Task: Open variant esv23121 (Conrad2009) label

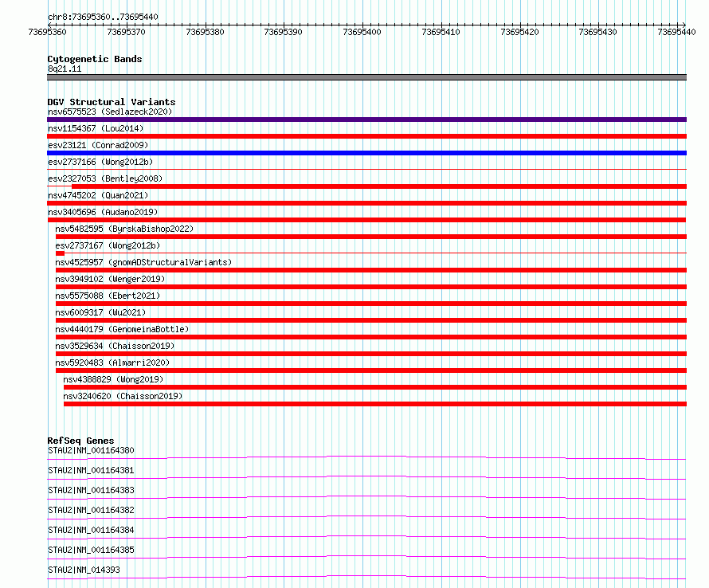Action: (98, 145)
